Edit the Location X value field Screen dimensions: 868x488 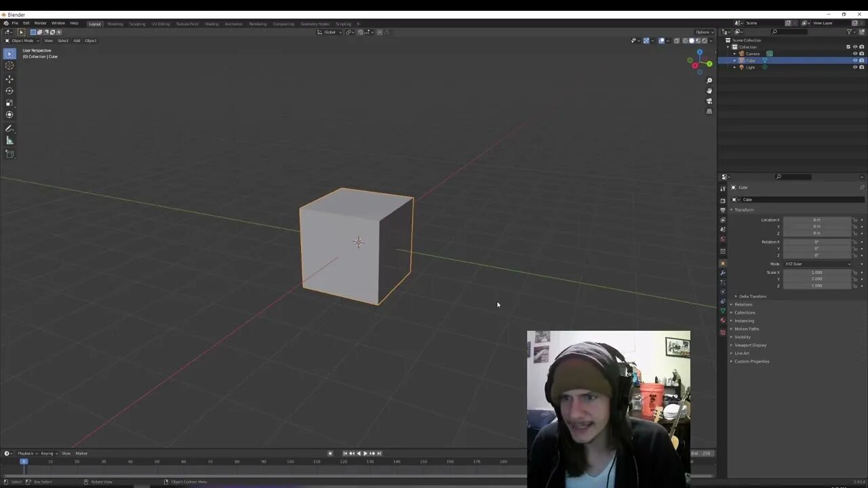(x=816, y=220)
